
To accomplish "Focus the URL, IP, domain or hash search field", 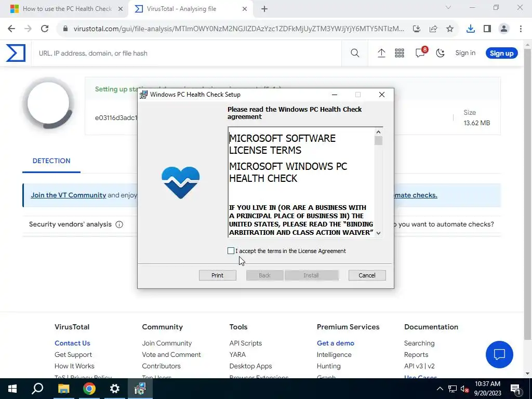I will [x=187, y=54].
